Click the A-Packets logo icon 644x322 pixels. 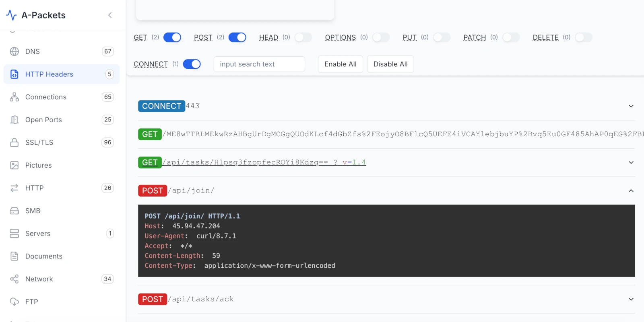[x=11, y=15]
